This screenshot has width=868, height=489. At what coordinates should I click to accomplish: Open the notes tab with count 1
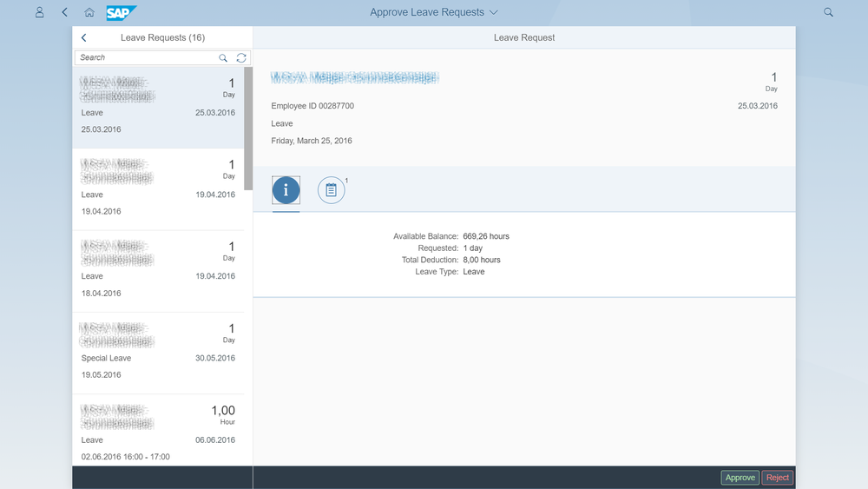pos(331,190)
